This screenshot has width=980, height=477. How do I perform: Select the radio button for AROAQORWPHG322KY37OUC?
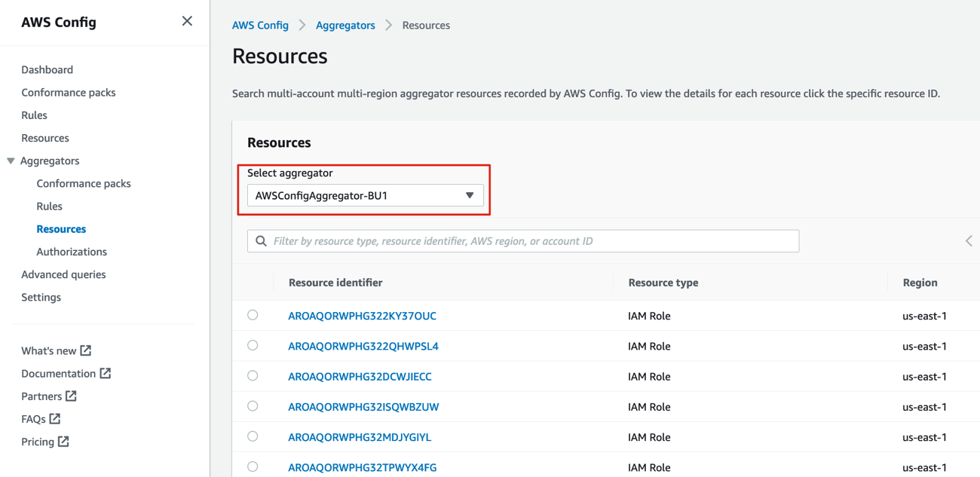pos(253,315)
